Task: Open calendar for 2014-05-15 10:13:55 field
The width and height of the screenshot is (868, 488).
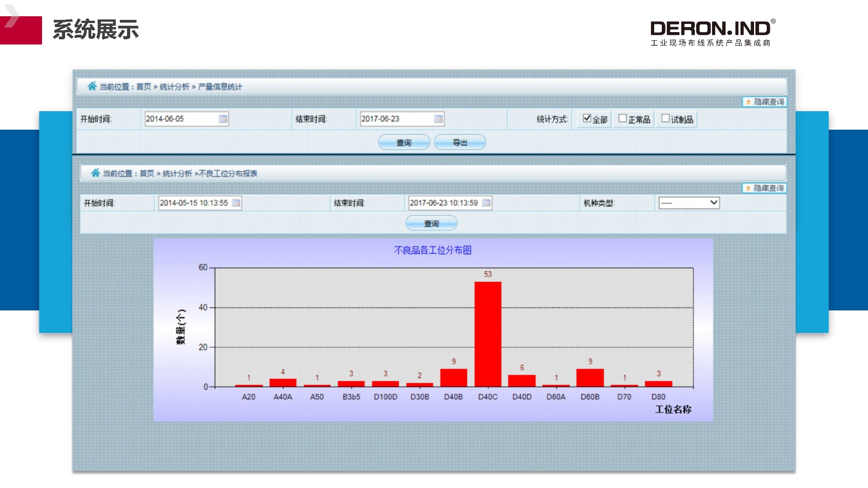Action: pos(236,203)
